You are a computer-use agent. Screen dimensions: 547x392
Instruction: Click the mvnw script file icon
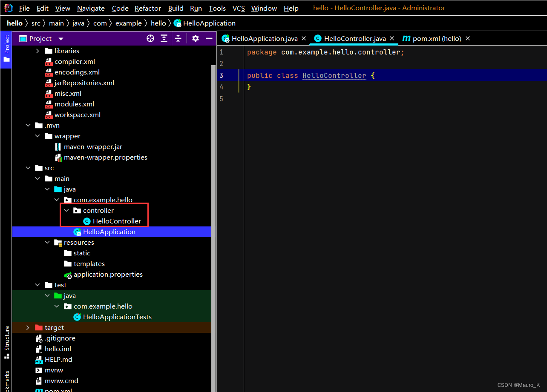click(39, 370)
